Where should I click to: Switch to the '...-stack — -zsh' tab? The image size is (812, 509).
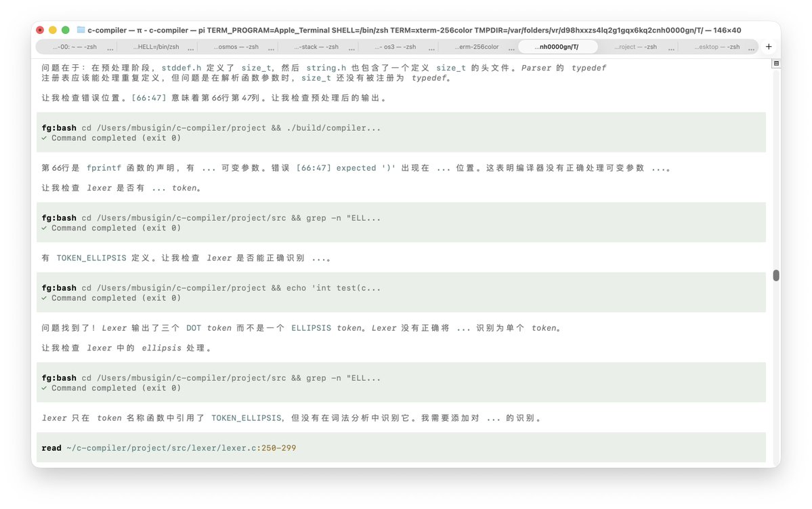point(316,47)
